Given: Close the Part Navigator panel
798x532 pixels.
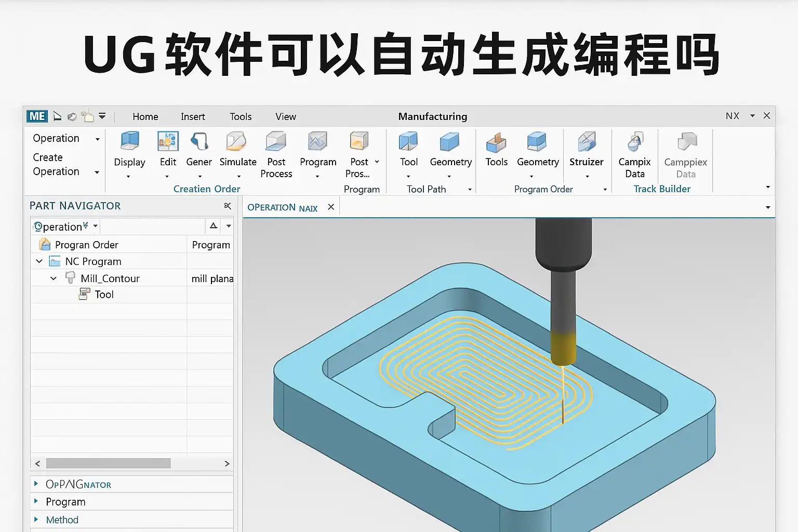Looking at the screenshot, I should click(227, 206).
